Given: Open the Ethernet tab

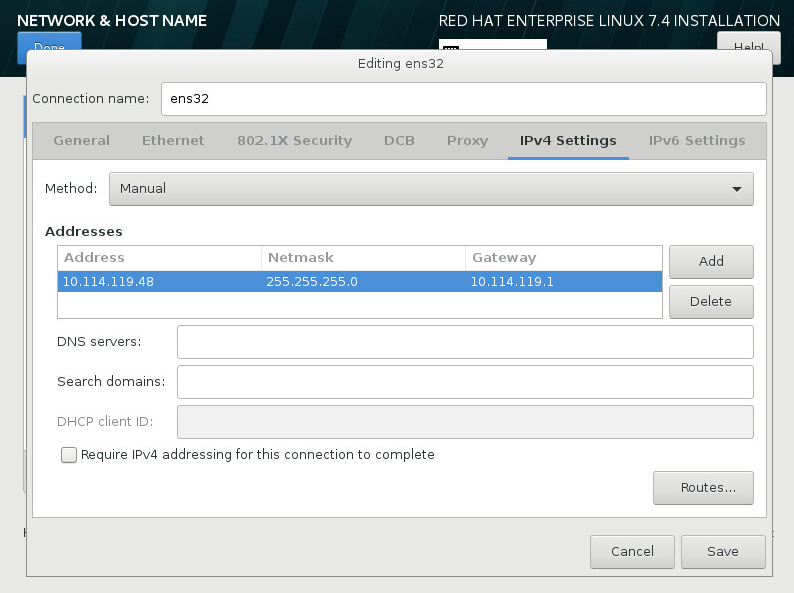Looking at the screenshot, I should click(x=173, y=140).
